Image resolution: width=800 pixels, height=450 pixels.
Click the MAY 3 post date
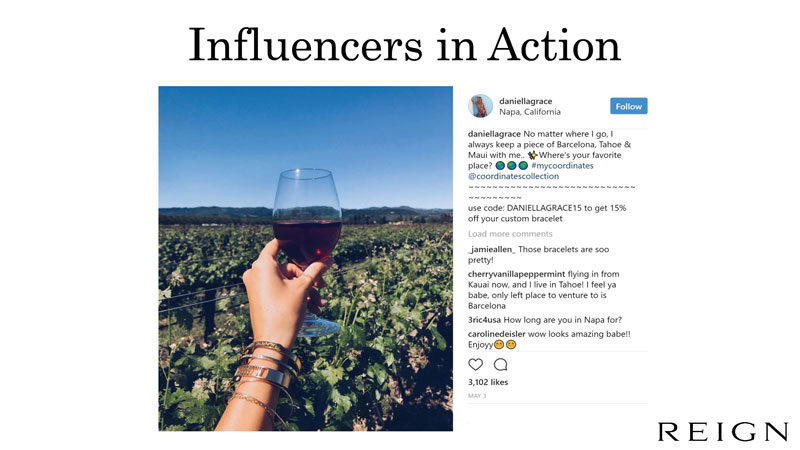coord(477,396)
